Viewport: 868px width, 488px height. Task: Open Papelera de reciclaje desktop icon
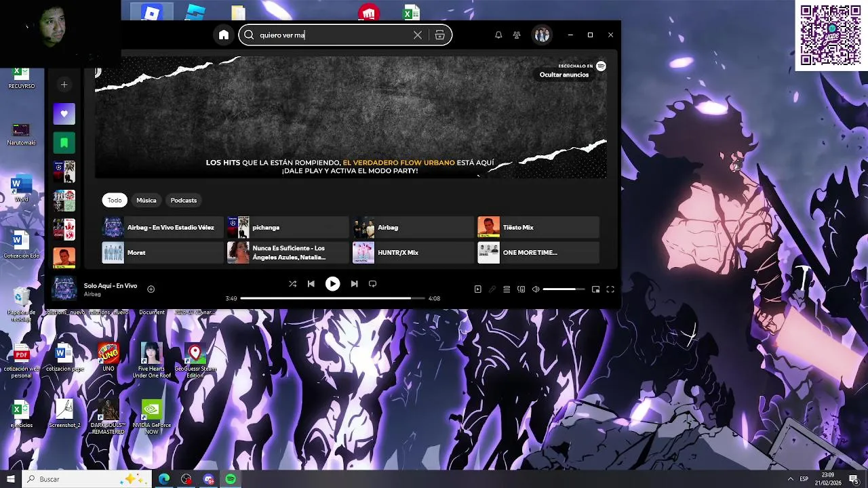pos(22,304)
